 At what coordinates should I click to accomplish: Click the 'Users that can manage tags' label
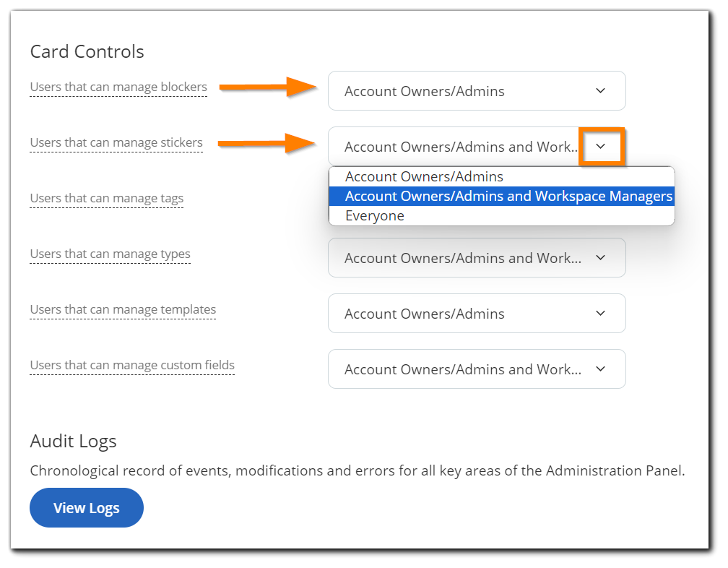106,198
